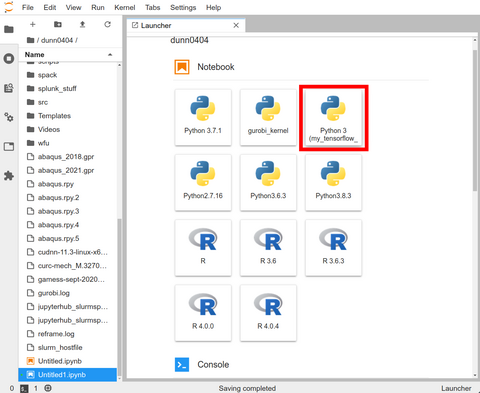Open the splunk_stuff folder

(x=68, y=88)
